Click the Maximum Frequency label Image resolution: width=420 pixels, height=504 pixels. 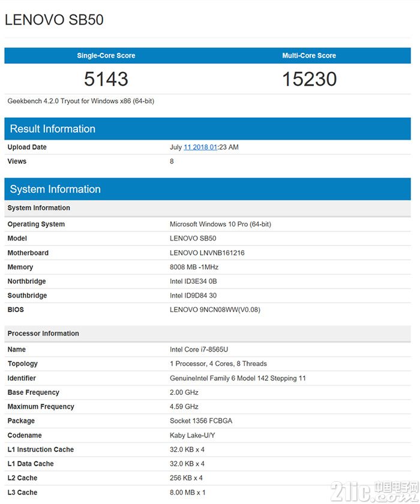pyautogui.click(x=41, y=407)
